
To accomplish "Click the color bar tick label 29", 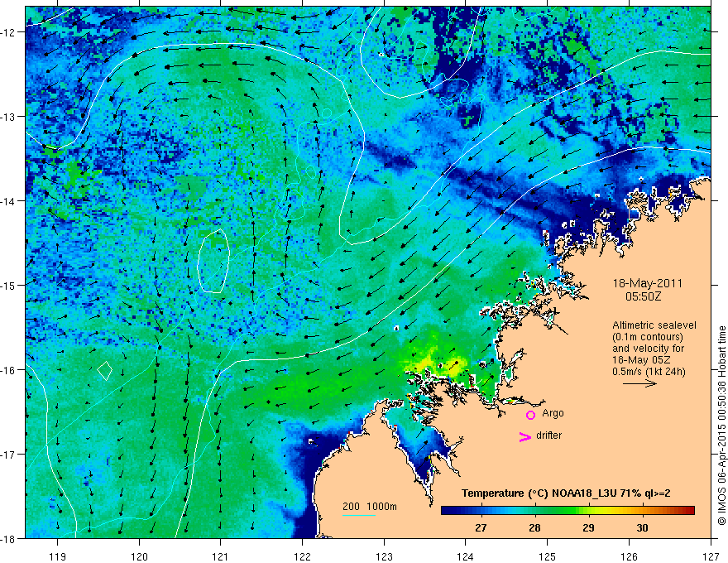I will (589, 527).
